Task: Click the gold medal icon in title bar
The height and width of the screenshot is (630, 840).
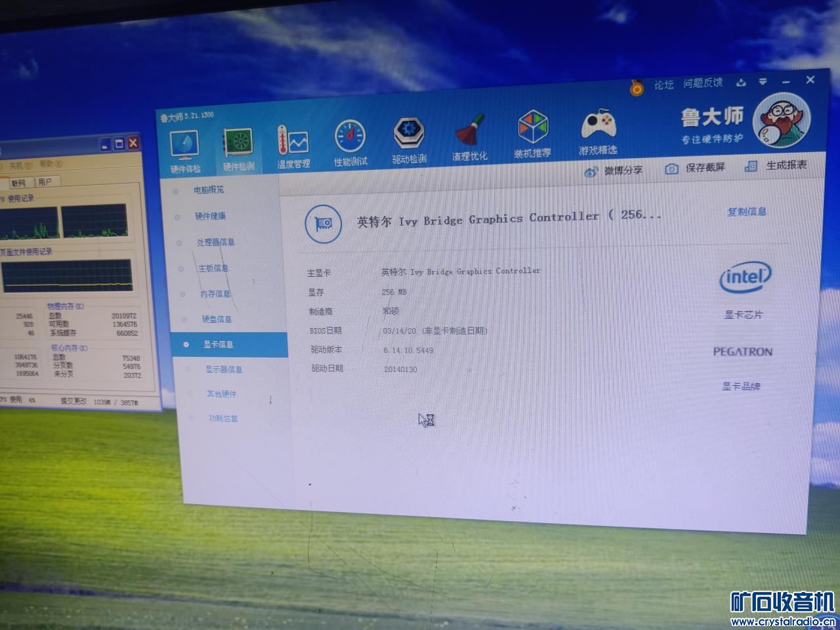Action: (x=637, y=87)
